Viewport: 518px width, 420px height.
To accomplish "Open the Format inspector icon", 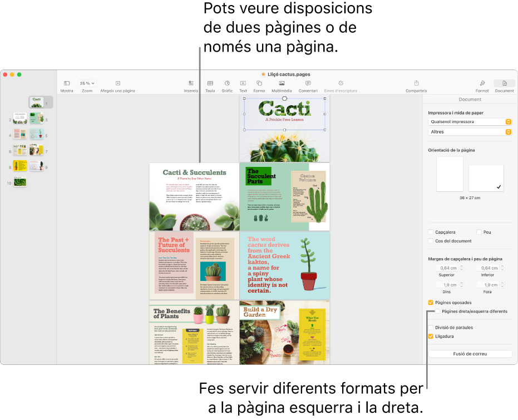I will coord(482,83).
